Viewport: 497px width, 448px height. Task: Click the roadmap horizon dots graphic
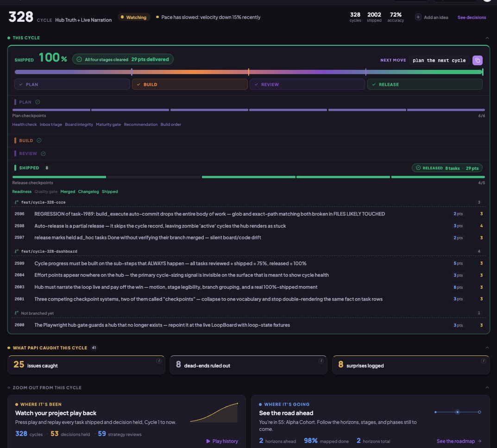pos(457,412)
